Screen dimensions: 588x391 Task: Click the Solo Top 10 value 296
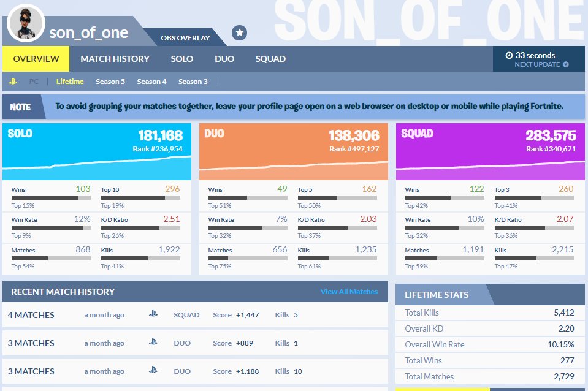(172, 189)
